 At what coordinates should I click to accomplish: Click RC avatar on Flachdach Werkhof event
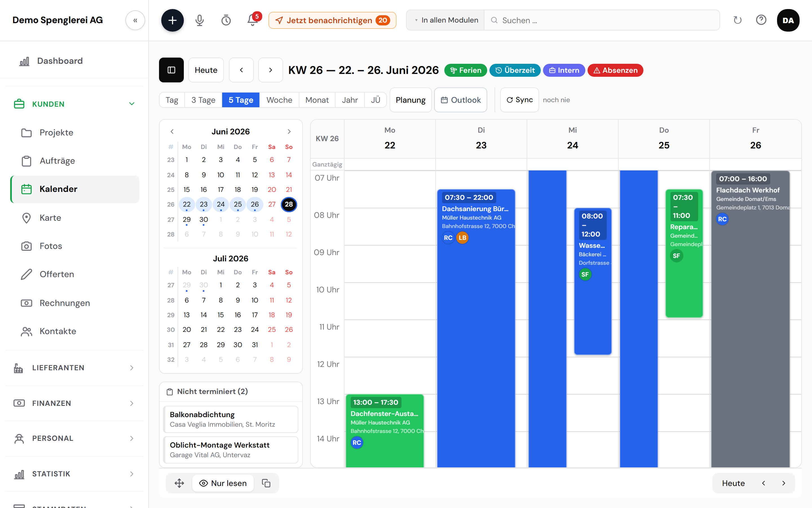coord(722,219)
